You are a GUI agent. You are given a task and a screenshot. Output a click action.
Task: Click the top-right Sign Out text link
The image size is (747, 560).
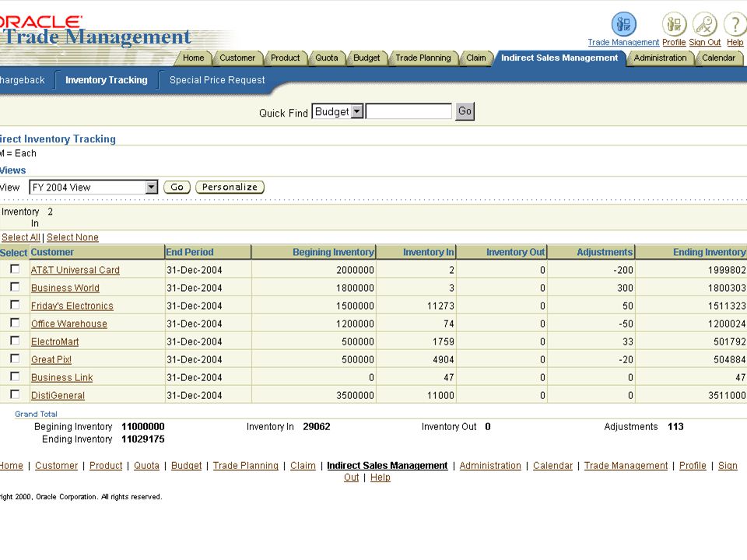tap(705, 42)
